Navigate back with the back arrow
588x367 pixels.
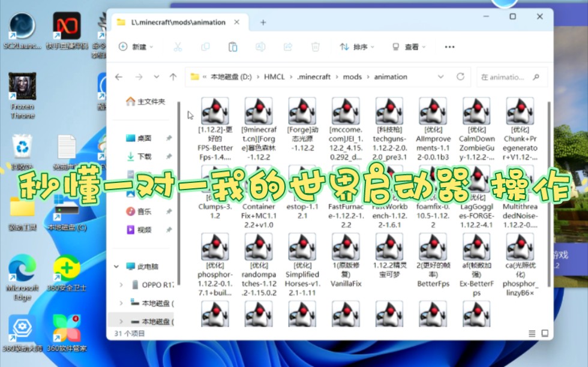coord(118,77)
